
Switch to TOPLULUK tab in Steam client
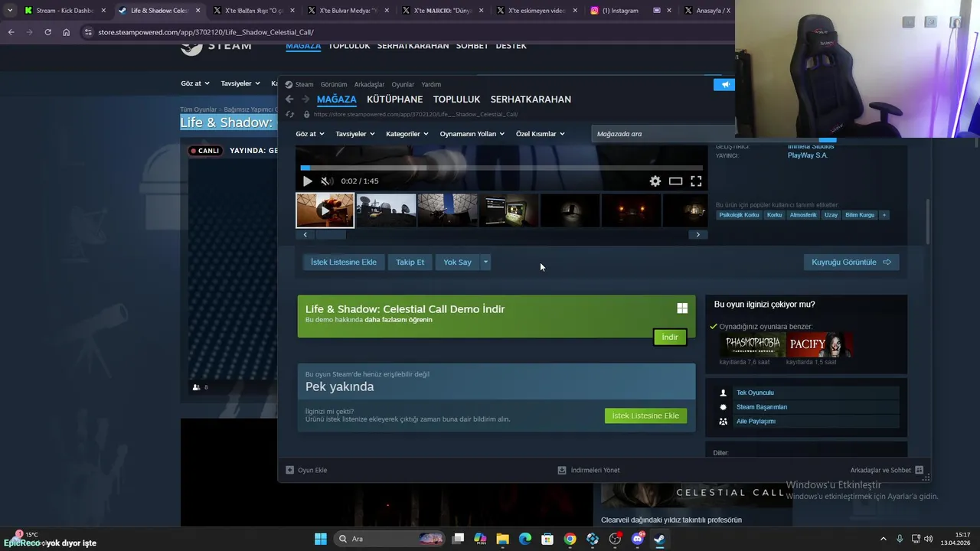click(456, 99)
